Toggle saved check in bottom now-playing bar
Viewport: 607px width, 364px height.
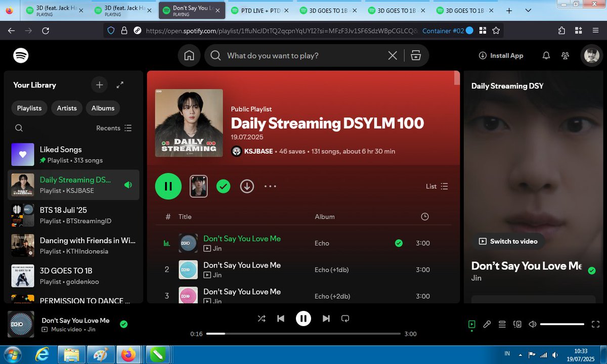123,325
